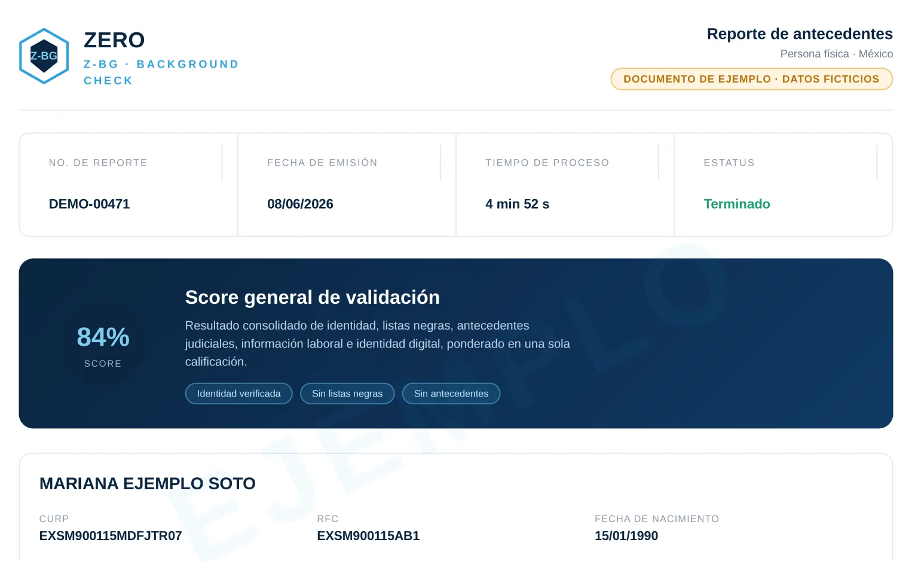Select the CURP value EXSM900115MDFJTR07
Viewport: 924px width, 561px height.
click(x=111, y=536)
